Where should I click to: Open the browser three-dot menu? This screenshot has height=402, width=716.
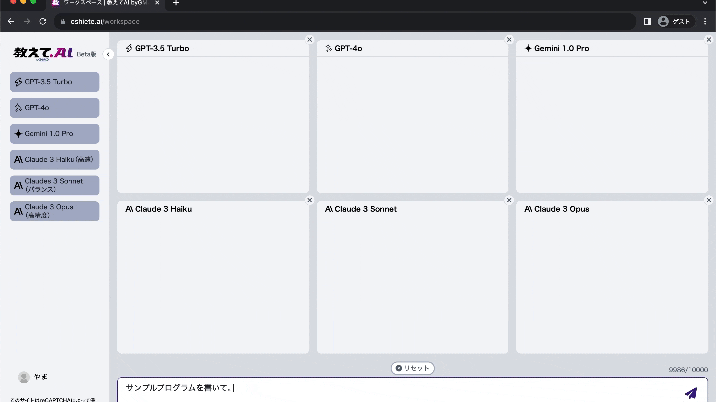(705, 21)
